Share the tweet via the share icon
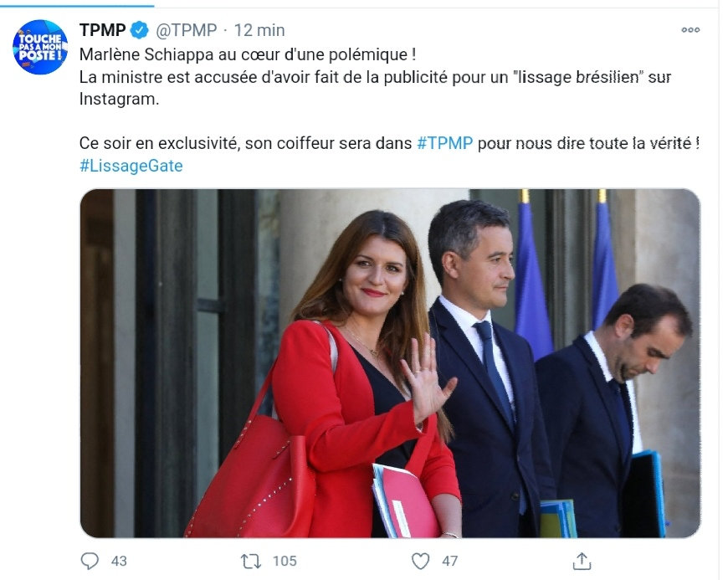The height and width of the screenshot is (580, 728). point(582,561)
